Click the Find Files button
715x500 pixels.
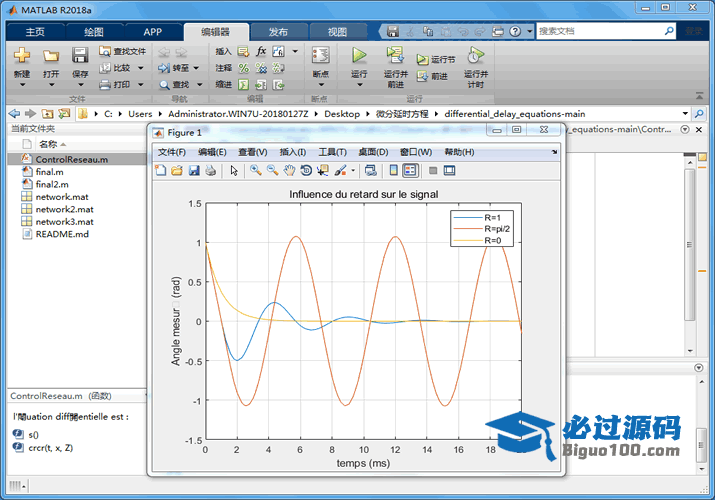coord(123,51)
